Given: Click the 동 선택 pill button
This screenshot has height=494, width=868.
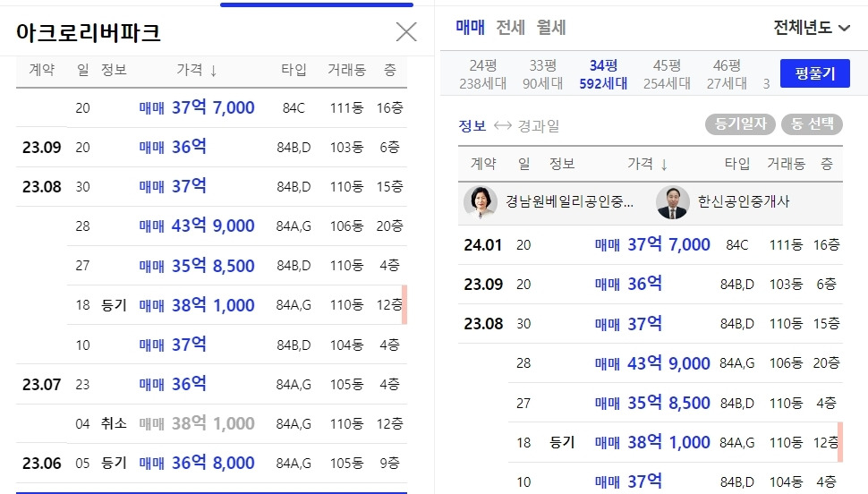Looking at the screenshot, I should tap(812, 124).
